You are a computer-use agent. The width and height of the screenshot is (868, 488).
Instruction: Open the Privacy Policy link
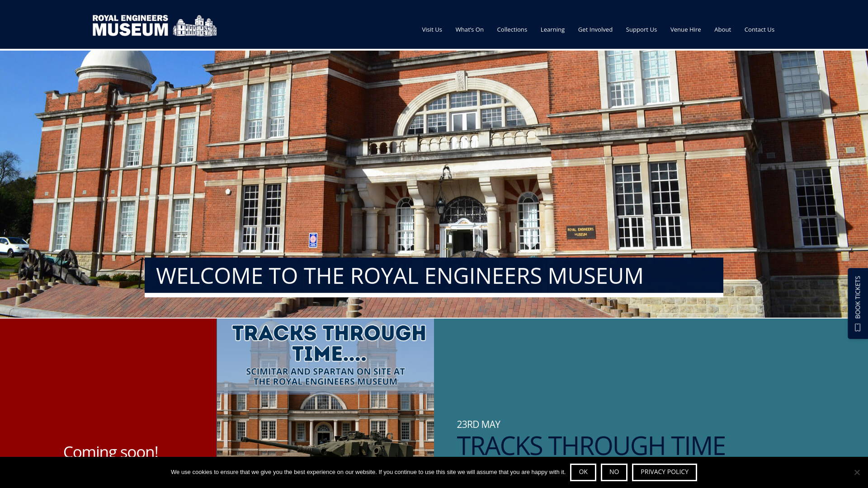pyautogui.click(x=664, y=472)
